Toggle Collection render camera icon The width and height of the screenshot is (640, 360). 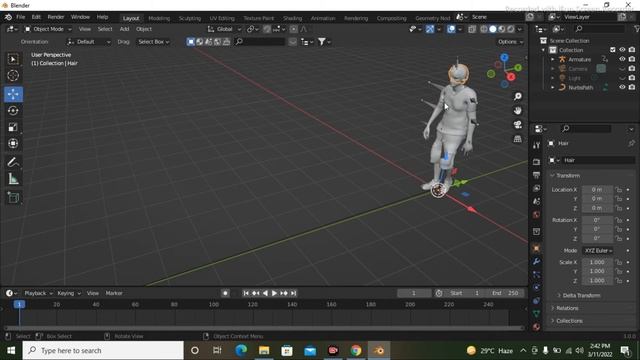click(632, 50)
